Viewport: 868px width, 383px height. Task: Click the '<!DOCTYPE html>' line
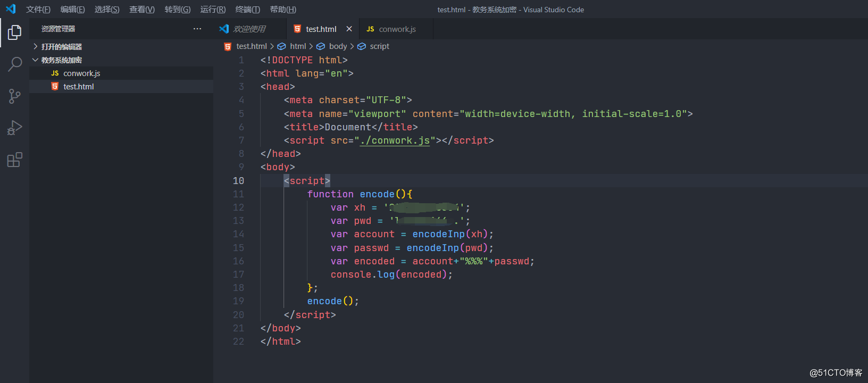tap(304, 60)
